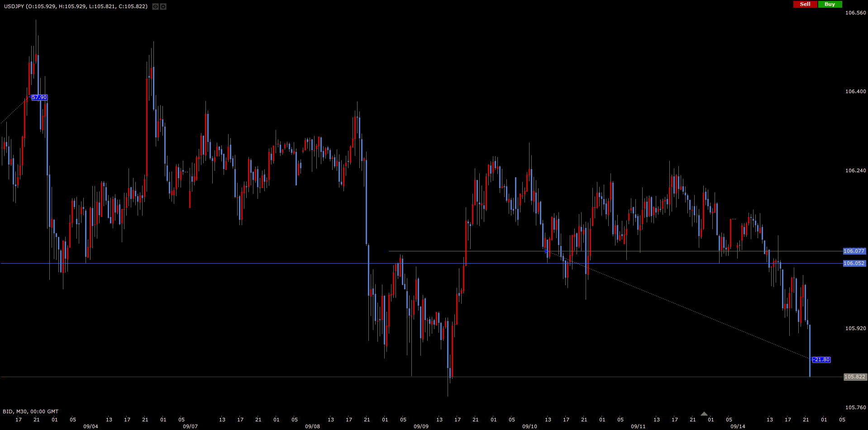Click the USDJPY symbol title with OHLC values
The image size is (868, 430).
tap(76, 6)
